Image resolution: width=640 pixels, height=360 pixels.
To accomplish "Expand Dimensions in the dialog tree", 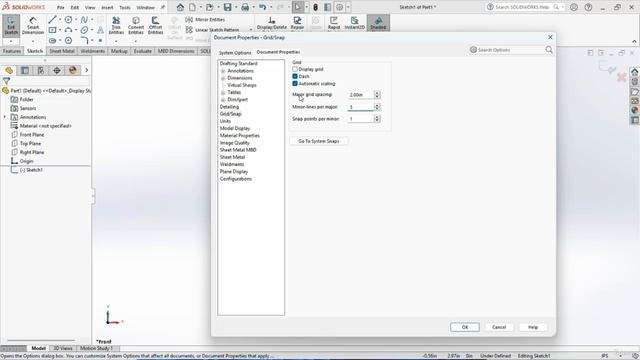I will [223, 78].
